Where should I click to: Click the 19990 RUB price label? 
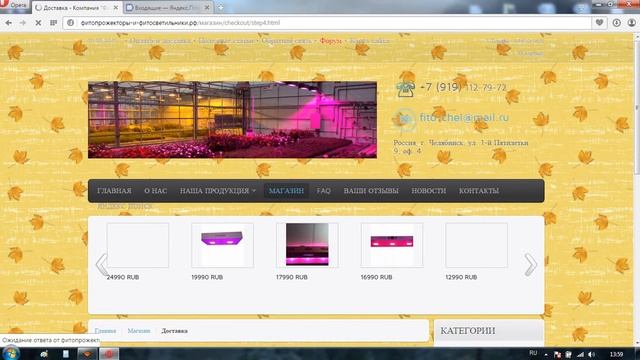[x=207, y=277]
